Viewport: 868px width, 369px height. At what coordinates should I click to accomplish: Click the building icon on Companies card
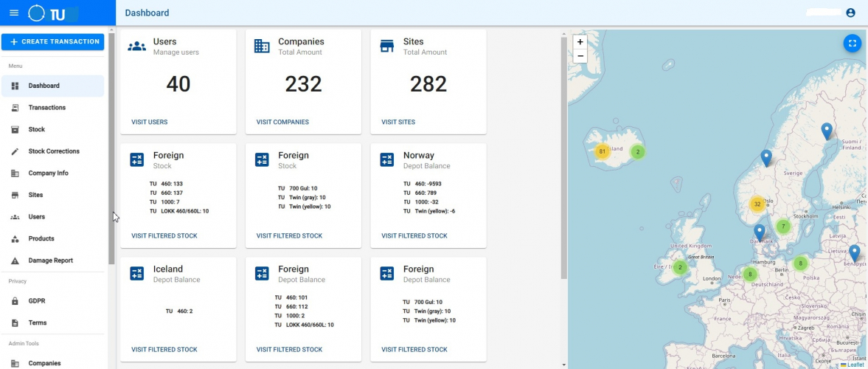(x=262, y=46)
